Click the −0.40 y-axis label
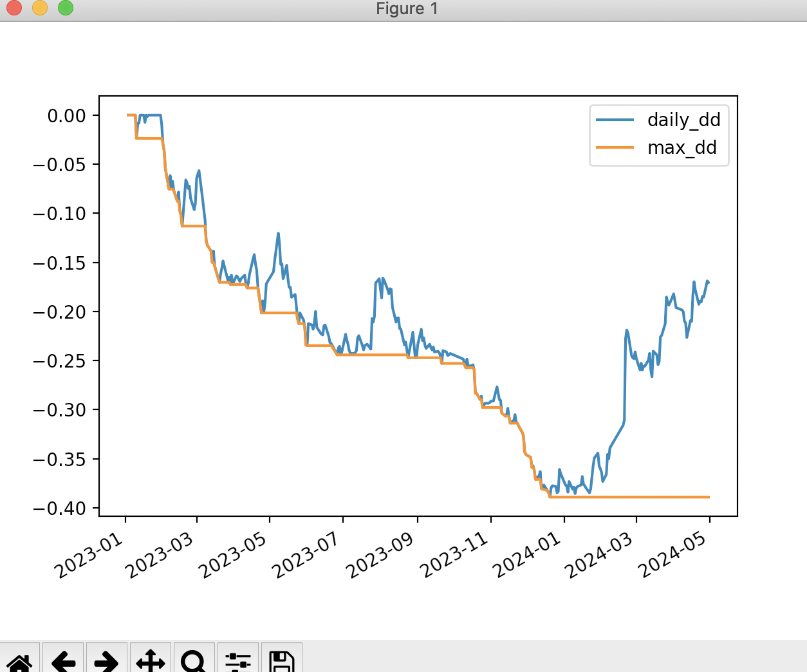The height and width of the screenshot is (672, 807). (x=59, y=509)
